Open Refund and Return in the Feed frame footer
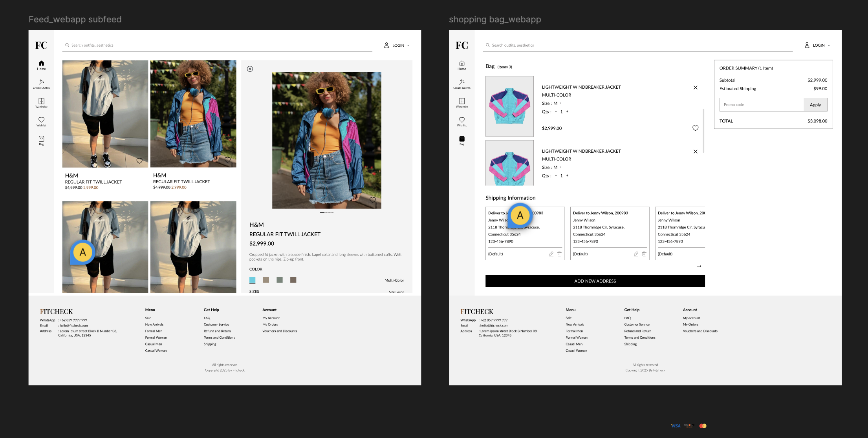This screenshot has height=438, width=868. 217,331
